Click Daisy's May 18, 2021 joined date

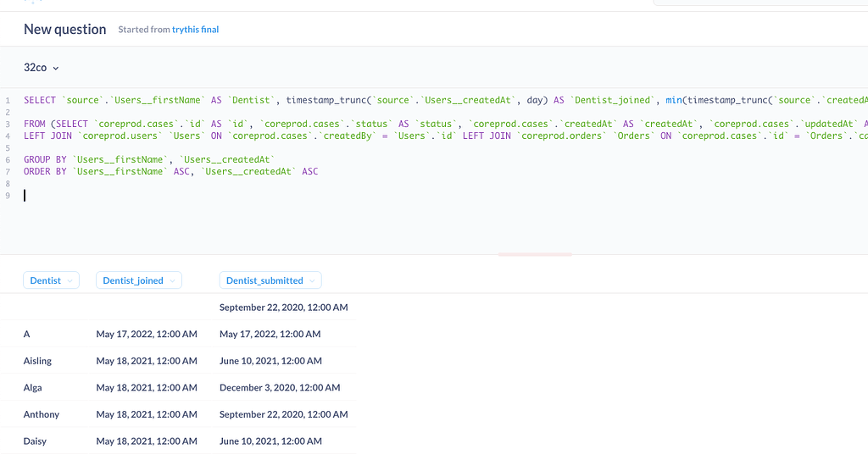147,441
